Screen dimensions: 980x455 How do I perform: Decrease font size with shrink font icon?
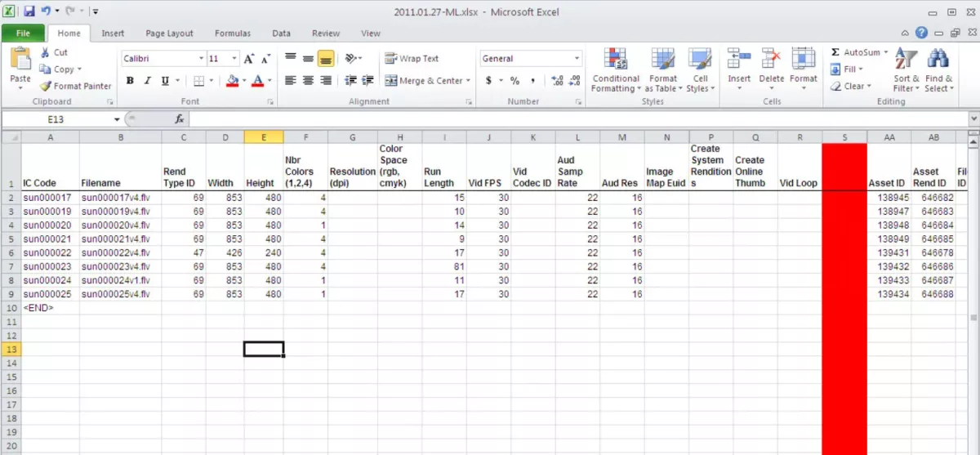tap(265, 59)
